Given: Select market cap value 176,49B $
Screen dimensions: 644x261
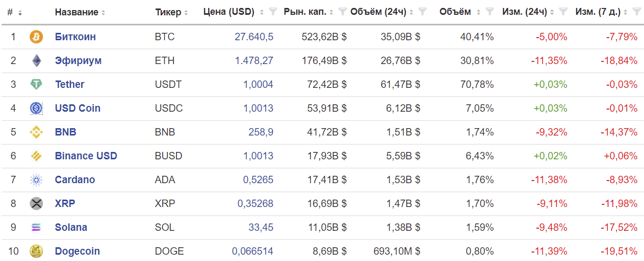Looking at the screenshot, I should pyautogui.click(x=324, y=61).
